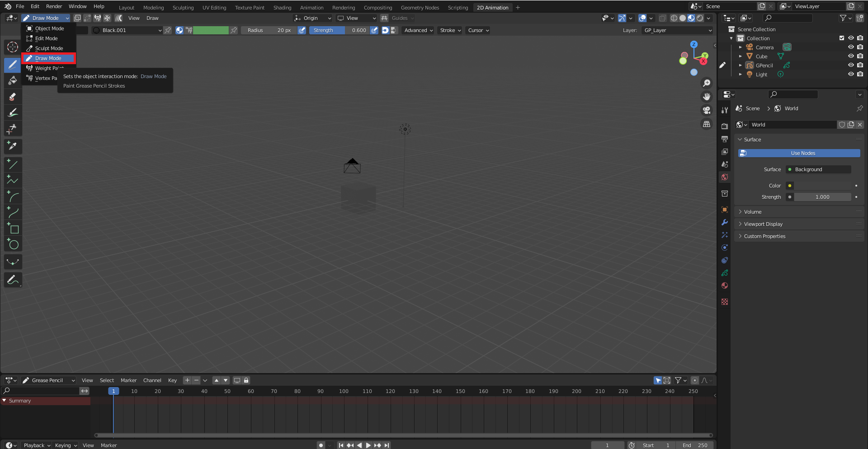Image resolution: width=868 pixels, height=449 pixels.
Task: Expand the GPencil item in the outliner
Action: click(x=741, y=65)
